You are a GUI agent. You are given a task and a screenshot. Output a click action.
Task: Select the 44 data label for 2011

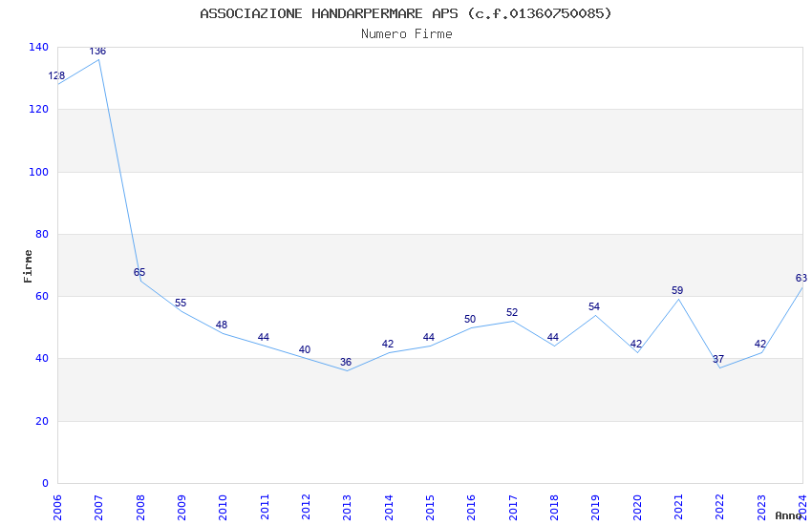point(264,338)
